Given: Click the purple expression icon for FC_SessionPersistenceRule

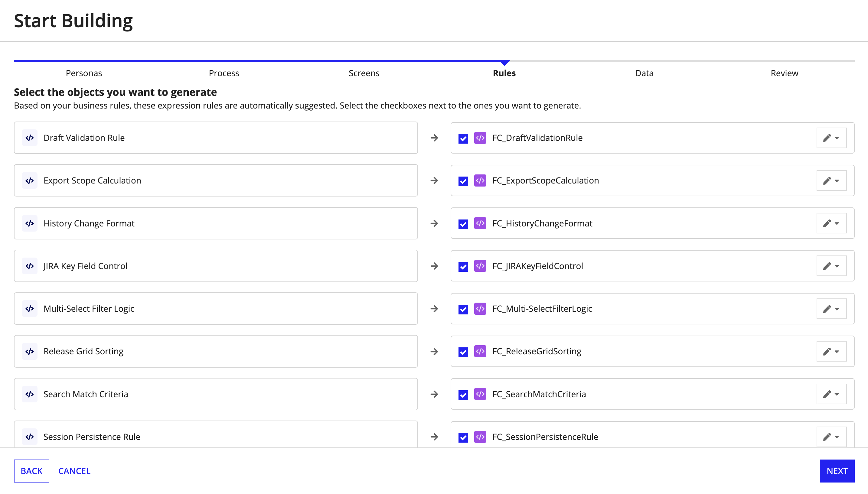Looking at the screenshot, I should pyautogui.click(x=480, y=437).
